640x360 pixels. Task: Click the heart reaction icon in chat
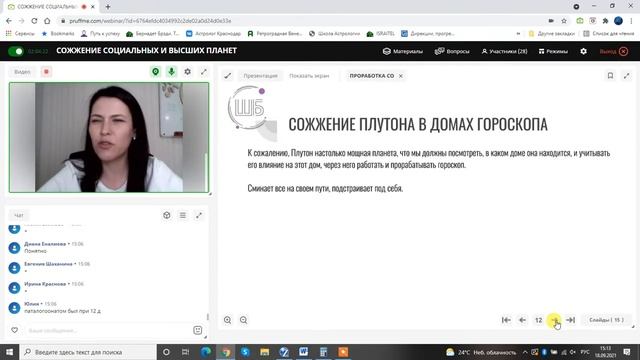coord(14,330)
